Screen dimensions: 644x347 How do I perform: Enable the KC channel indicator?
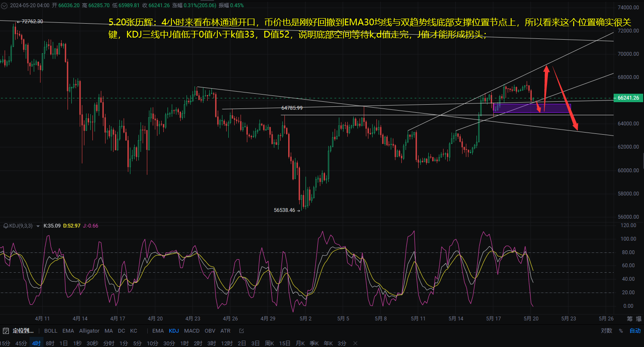[134, 331]
